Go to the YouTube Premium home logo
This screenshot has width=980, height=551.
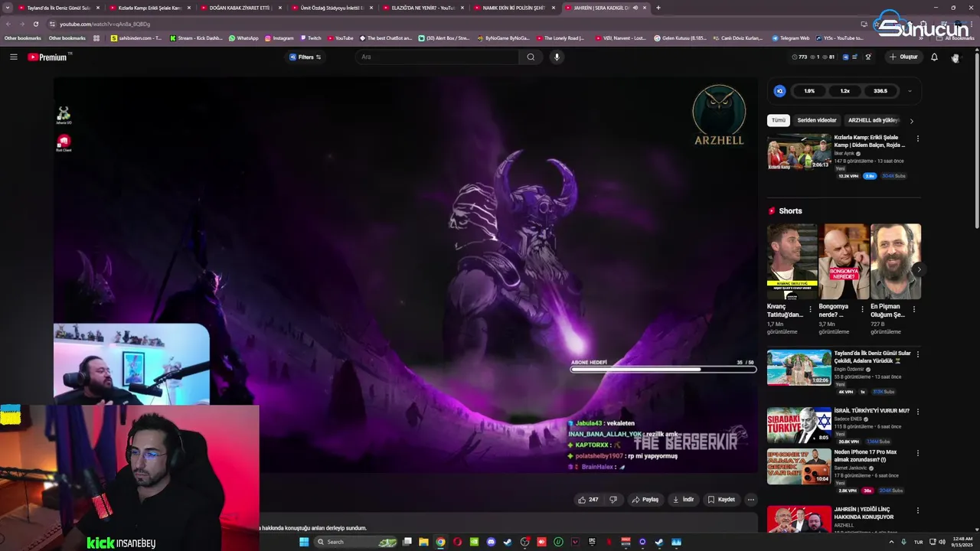point(47,57)
